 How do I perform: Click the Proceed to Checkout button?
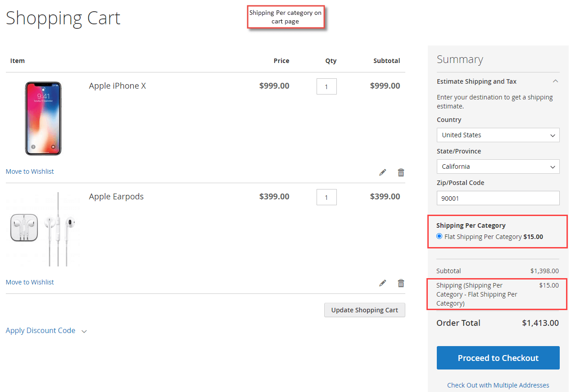[498, 358]
